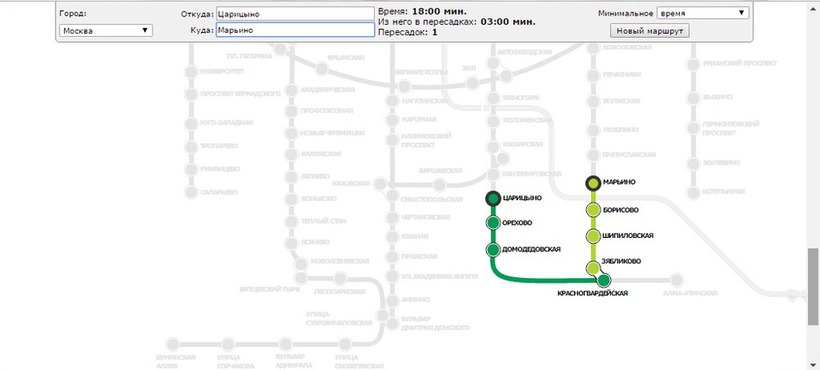Open the Москва city dropdown
Viewport: 820px width, 370px height.
pyautogui.click(x=106, y=30)
